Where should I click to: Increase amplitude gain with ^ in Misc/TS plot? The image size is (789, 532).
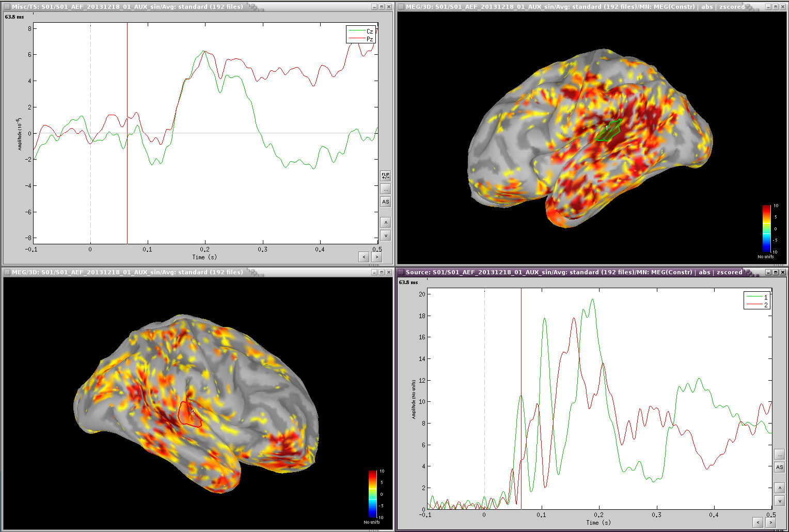(x=385, y=223)
